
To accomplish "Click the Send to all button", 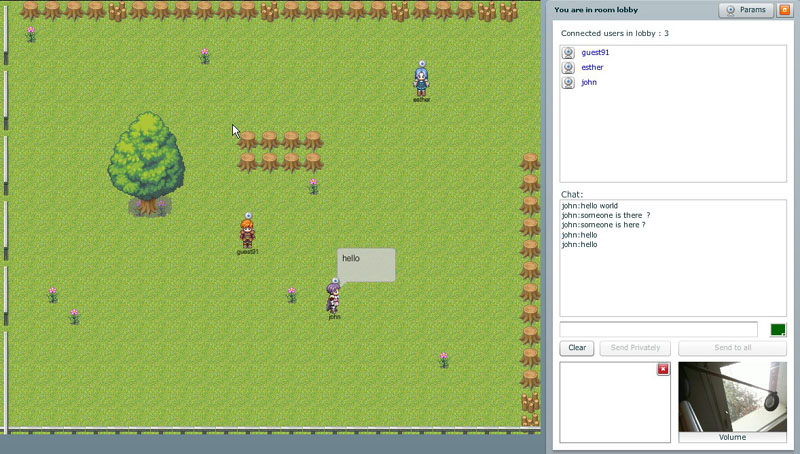I will [732, 348].
